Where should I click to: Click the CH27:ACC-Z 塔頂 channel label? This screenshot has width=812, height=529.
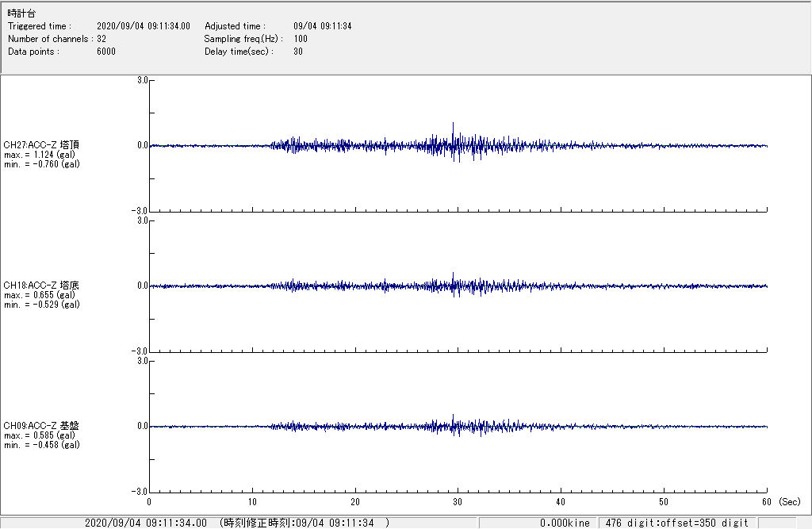click(x=41, y=145)
